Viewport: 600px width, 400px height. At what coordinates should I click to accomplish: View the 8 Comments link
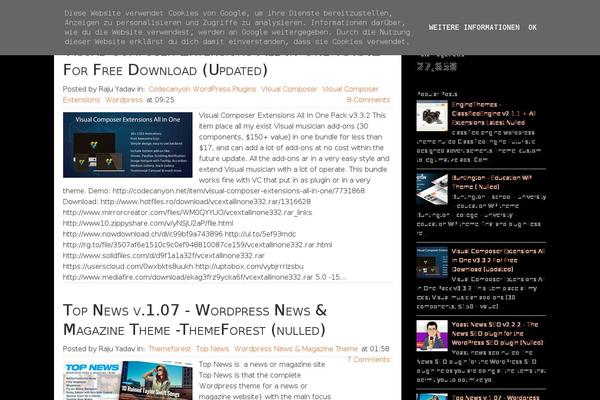pos(368,100)
